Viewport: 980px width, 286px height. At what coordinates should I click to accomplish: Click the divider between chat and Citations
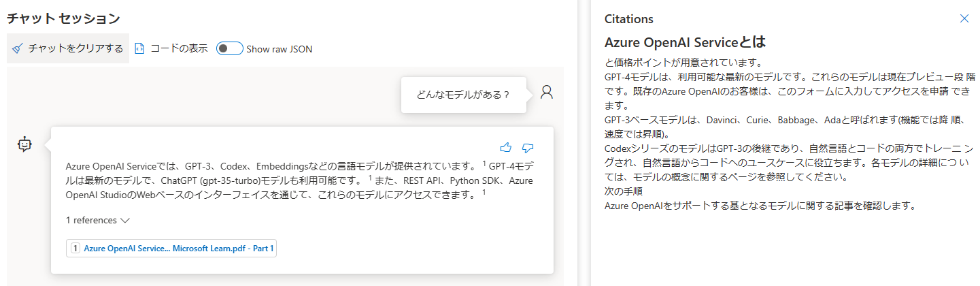[x=584, y=143]
